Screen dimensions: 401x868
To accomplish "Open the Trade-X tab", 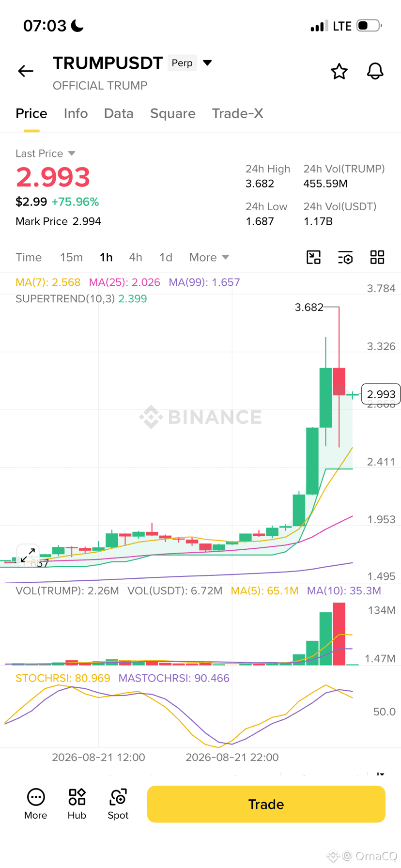I will pyautogui.click(x=238, y=113).
